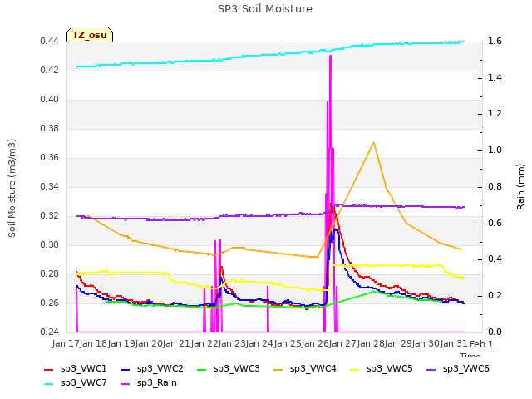The width and height of the screenshot is (532, 399).
Task: Click the Rain (mm) axis label
Action: click(x=520, y=187)
